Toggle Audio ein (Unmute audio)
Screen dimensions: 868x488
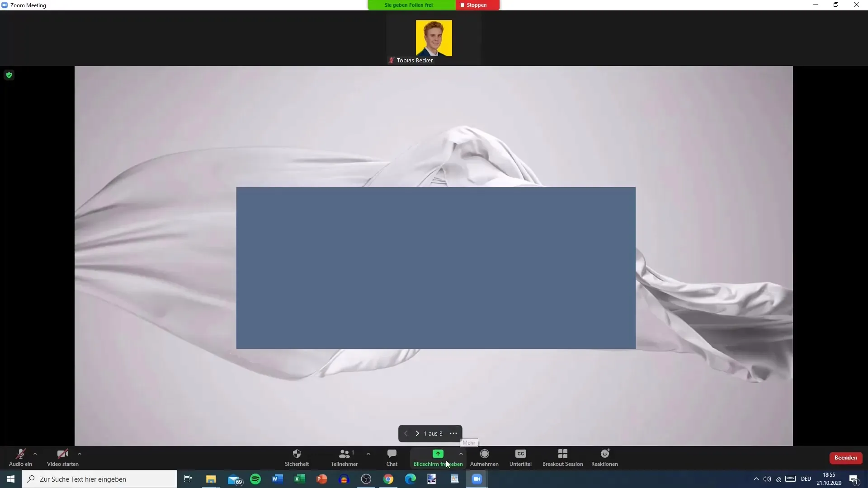20,457
